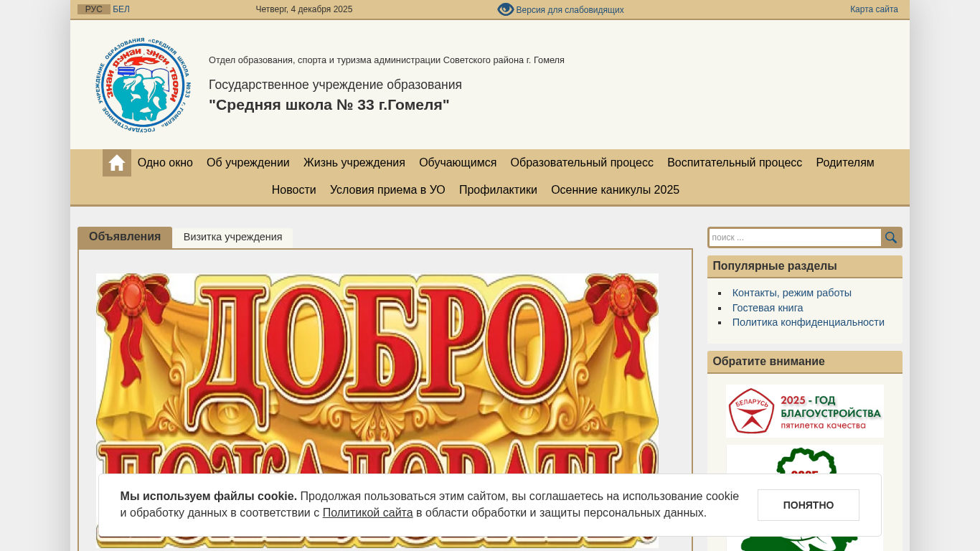Switch language to БЕЛ

click(121, 9)
